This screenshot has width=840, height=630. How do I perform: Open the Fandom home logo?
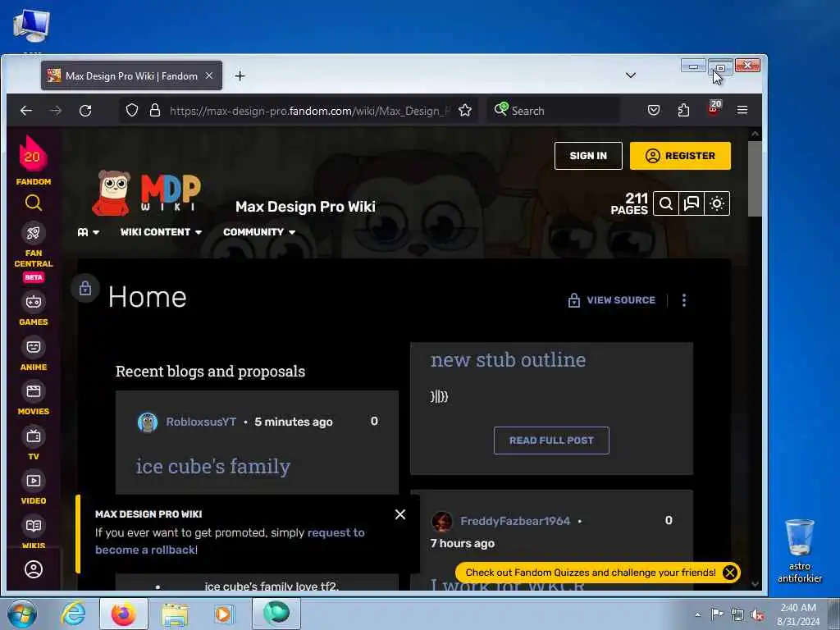click(x=33, y=160)
